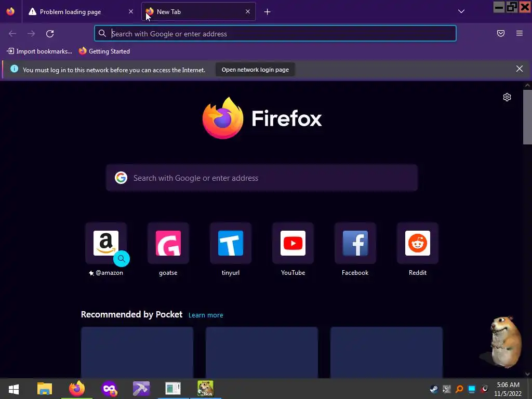Open the Reddit shortcut tile
Viewport: 532px width, 399px height.
(x=418, y=243)
